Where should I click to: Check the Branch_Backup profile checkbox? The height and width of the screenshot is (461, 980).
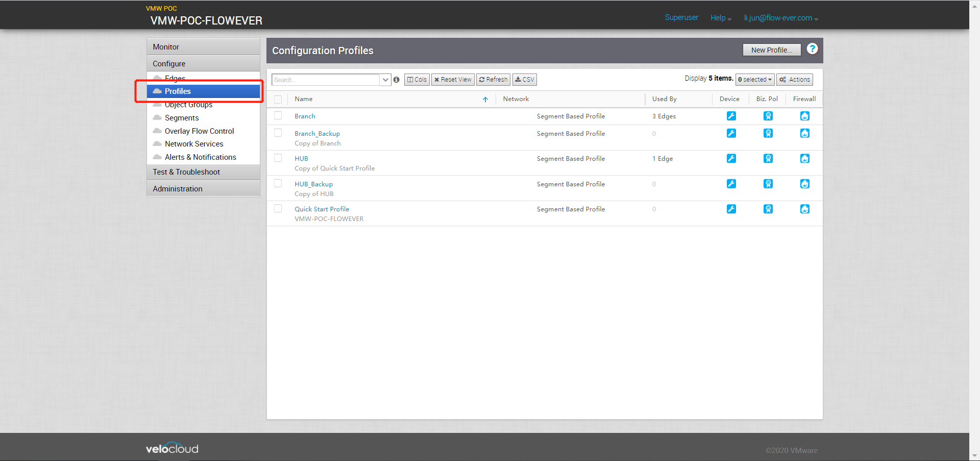point(278,133)
